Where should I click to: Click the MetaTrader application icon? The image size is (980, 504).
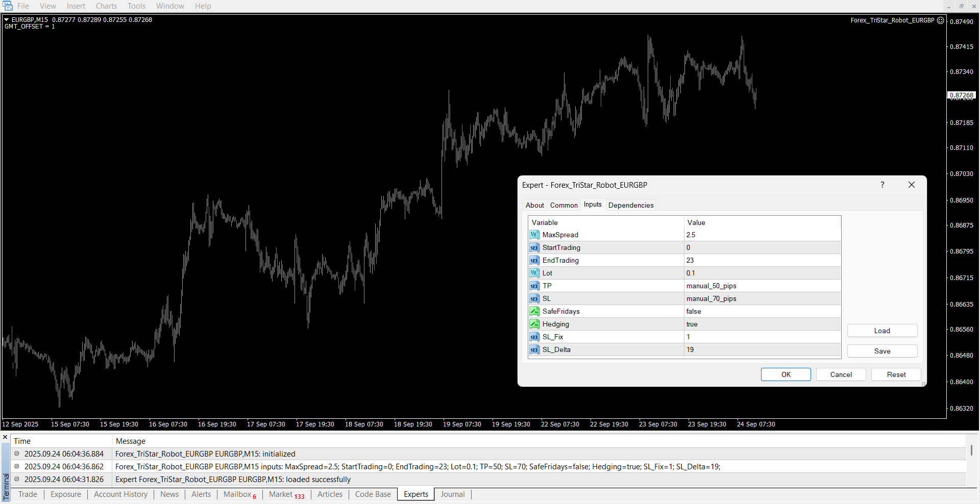[x=8, y=6]
